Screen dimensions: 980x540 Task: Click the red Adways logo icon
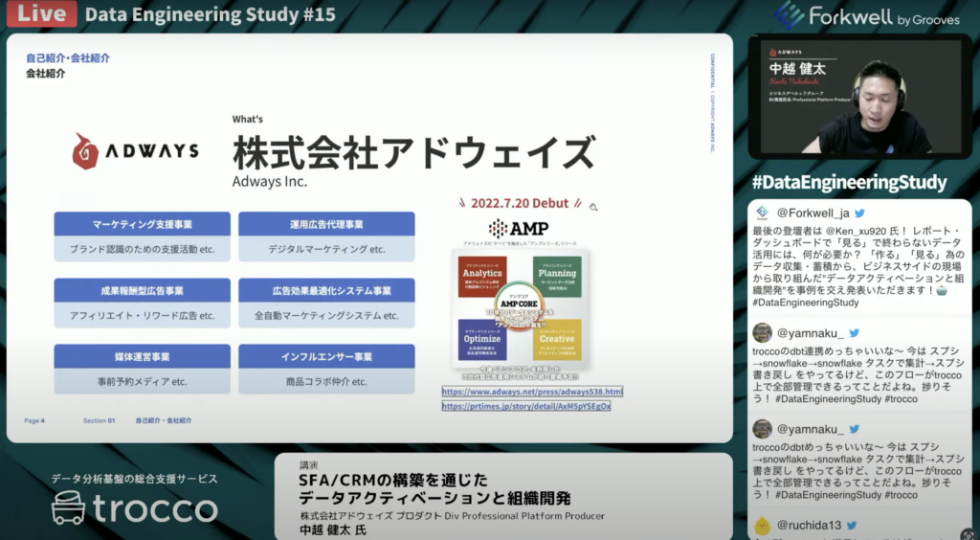(x=86, y=151)
